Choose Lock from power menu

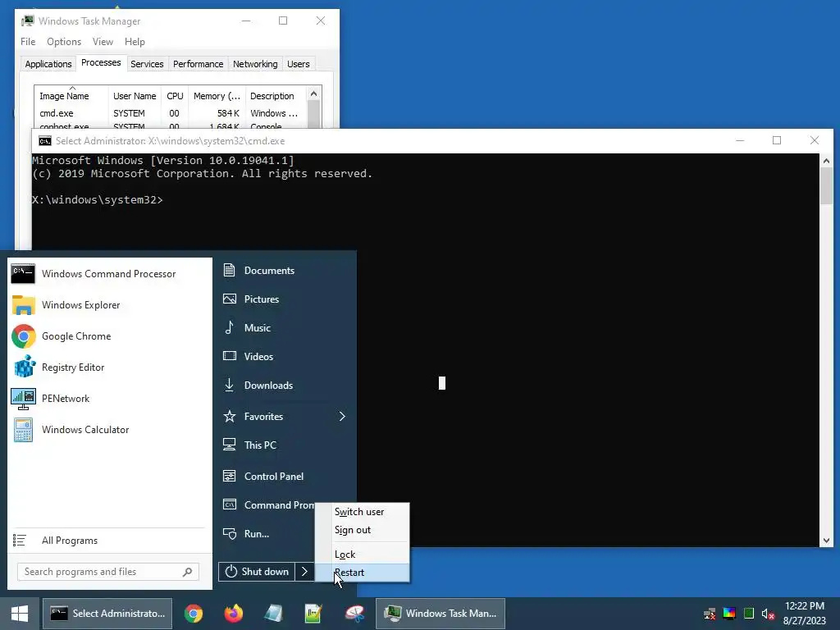click(x=362, y=555)
